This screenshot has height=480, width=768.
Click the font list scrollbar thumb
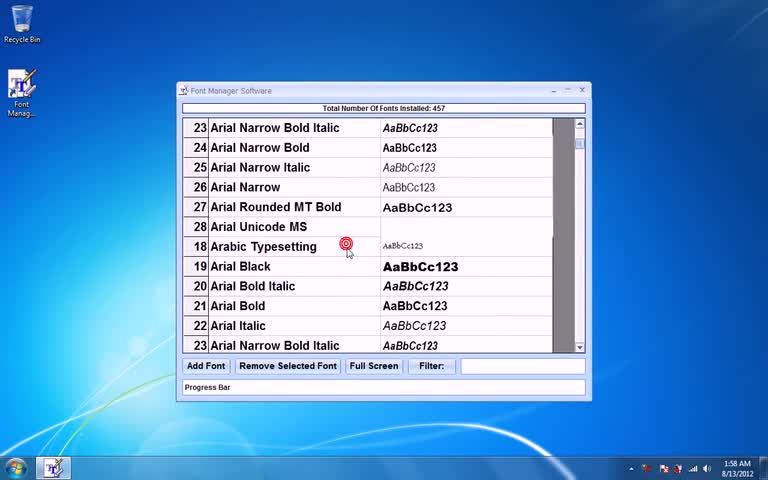[x=580, y=144]
